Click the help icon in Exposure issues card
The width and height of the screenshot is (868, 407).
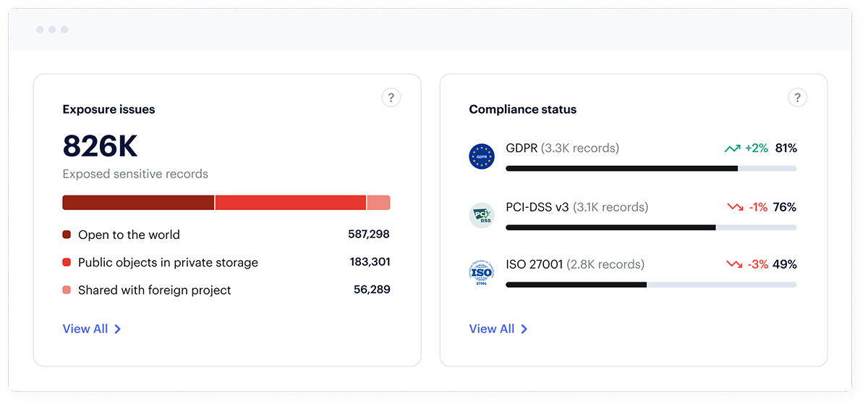coord(391,98)
